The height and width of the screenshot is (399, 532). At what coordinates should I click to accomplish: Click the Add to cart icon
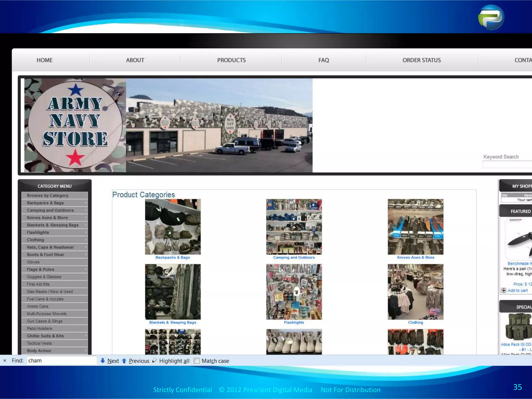[503, 290]
